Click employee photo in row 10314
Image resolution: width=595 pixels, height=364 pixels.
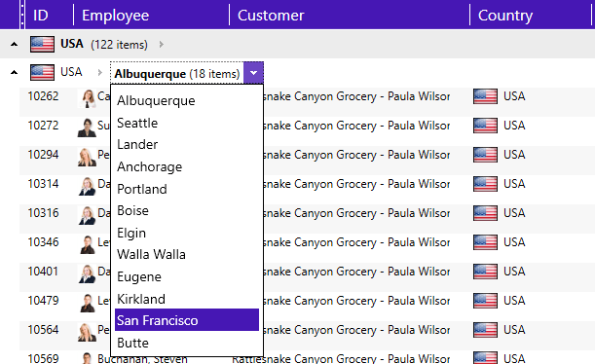[x=87, y=186]
